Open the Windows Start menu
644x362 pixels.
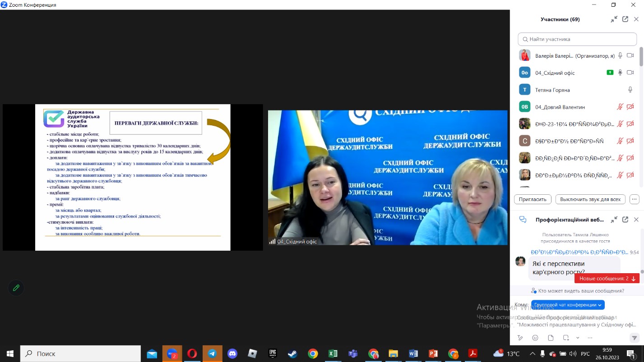pos(10,353)
